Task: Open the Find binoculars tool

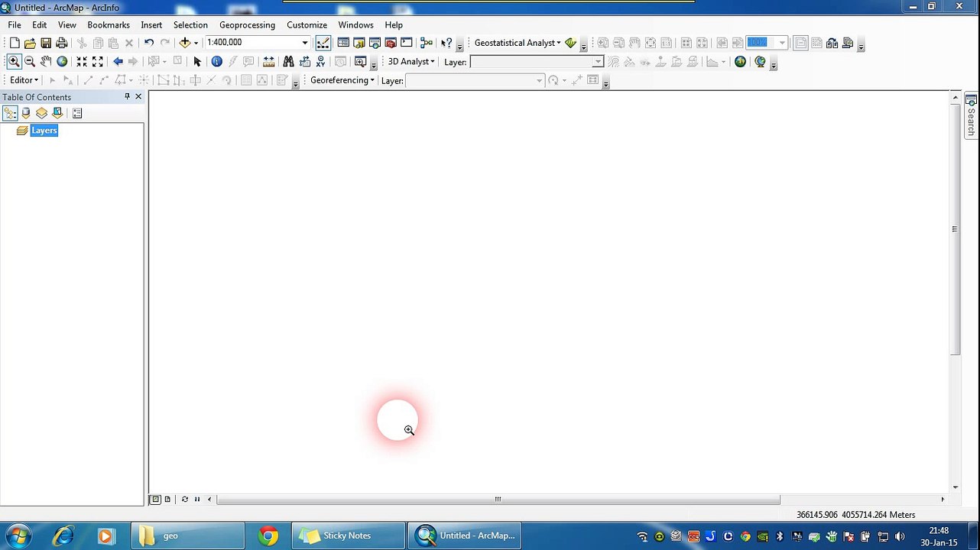Action: [x=288, y=62]
